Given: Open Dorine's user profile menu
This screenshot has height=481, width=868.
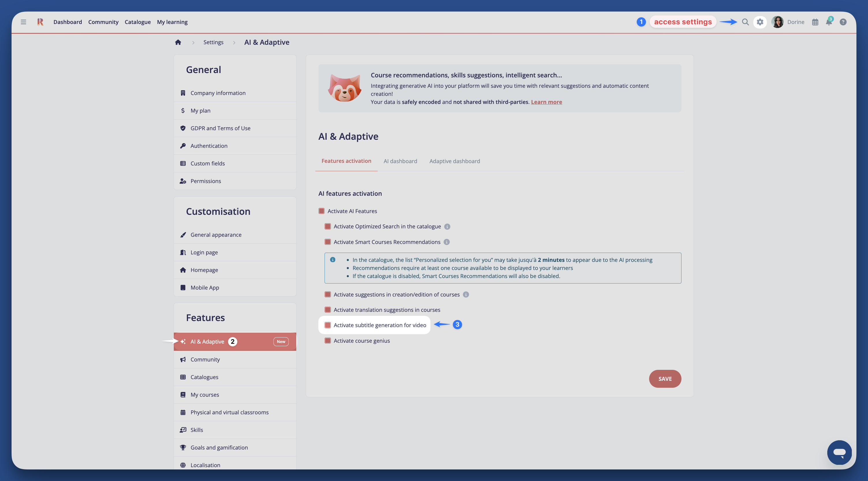Looking at the screenshot, I should click(x=788, y=22).
